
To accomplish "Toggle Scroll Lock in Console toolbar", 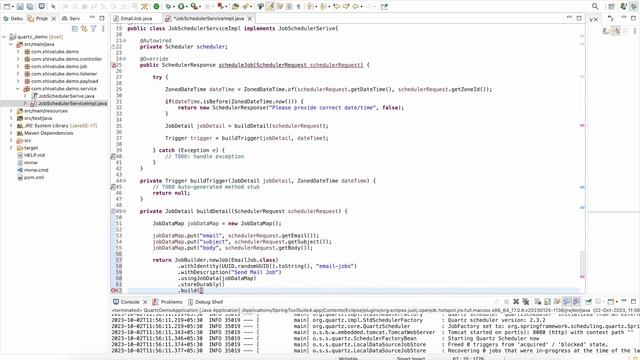I will tap(547, 302).
